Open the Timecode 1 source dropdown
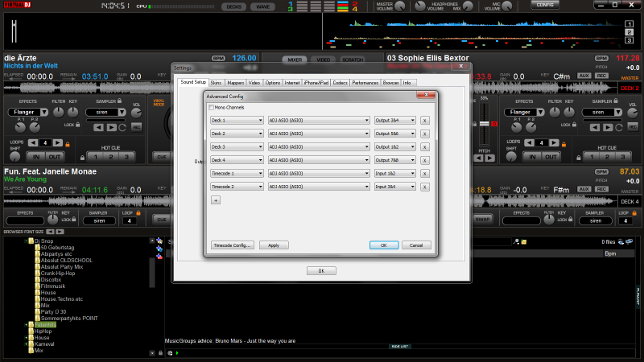 pos(237,174)
